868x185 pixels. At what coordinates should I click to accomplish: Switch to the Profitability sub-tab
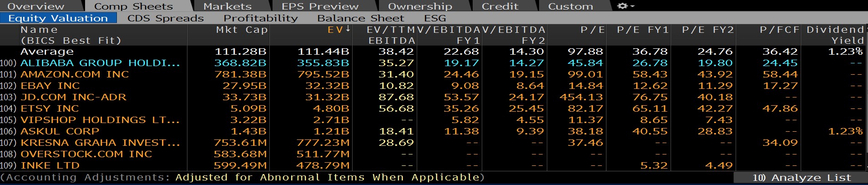261,18
